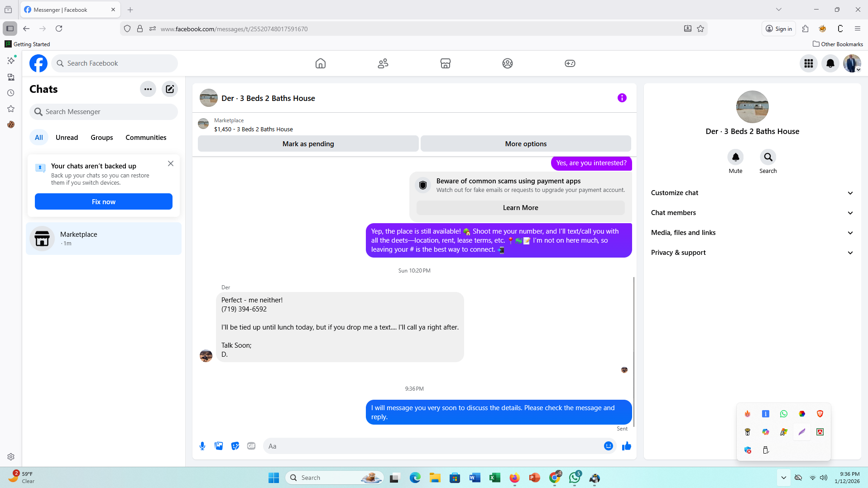Open the Marketplace chat conversation
868x488 pixels.
coord(104,239)
